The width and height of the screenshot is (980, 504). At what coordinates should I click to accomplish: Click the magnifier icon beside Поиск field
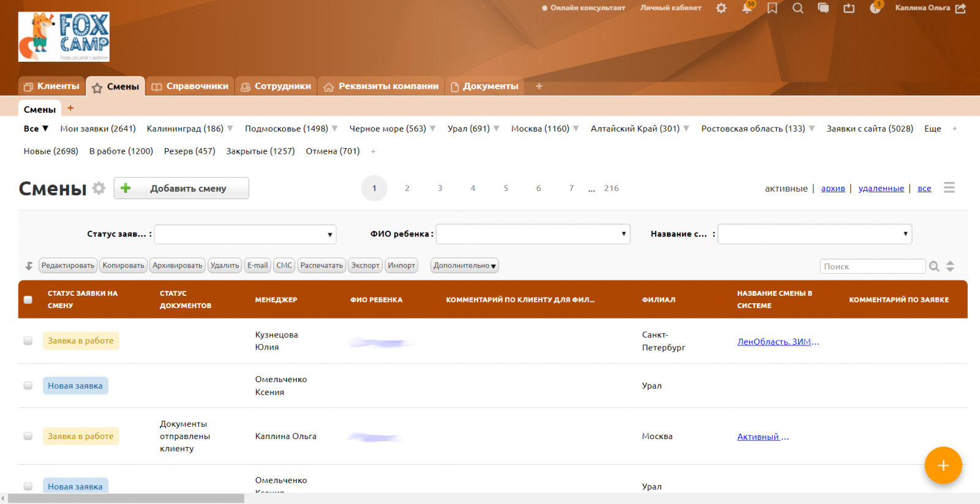pos(934,266)
